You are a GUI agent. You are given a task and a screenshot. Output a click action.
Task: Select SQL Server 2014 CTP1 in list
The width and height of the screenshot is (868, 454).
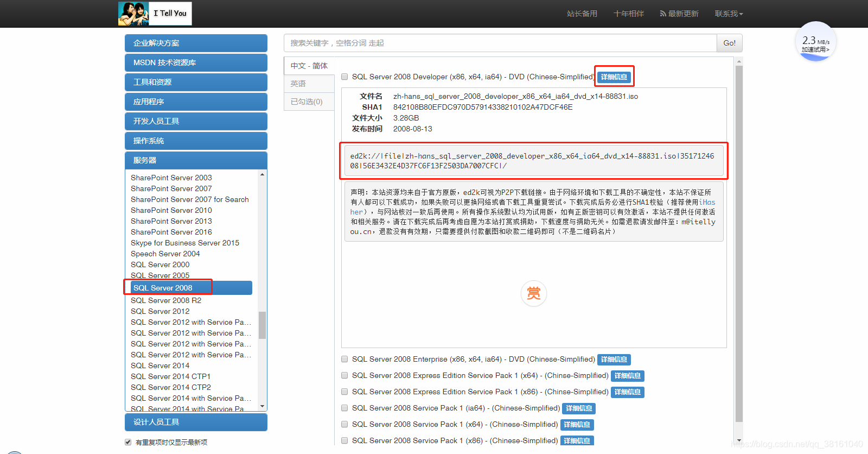click(x=171, y=376)
